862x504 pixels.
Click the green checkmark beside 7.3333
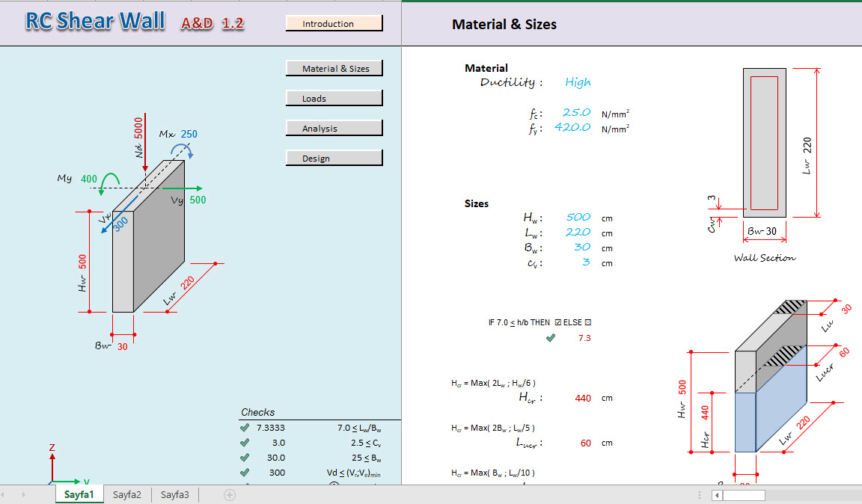tap(245, 427)
